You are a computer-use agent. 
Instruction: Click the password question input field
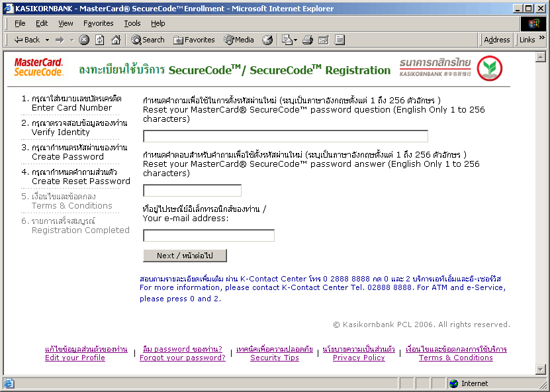(285, 136)
